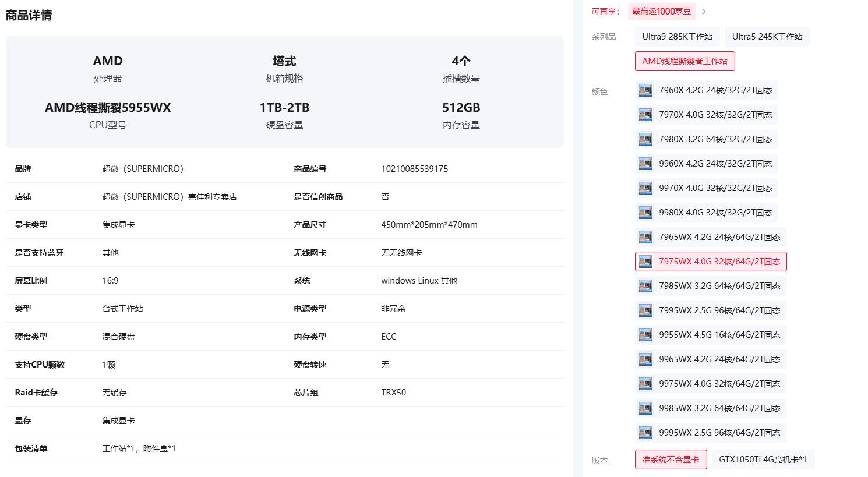Click thumbnail icon of 7965WX 4.2G option
868x477 pixels.
[645, 237]
